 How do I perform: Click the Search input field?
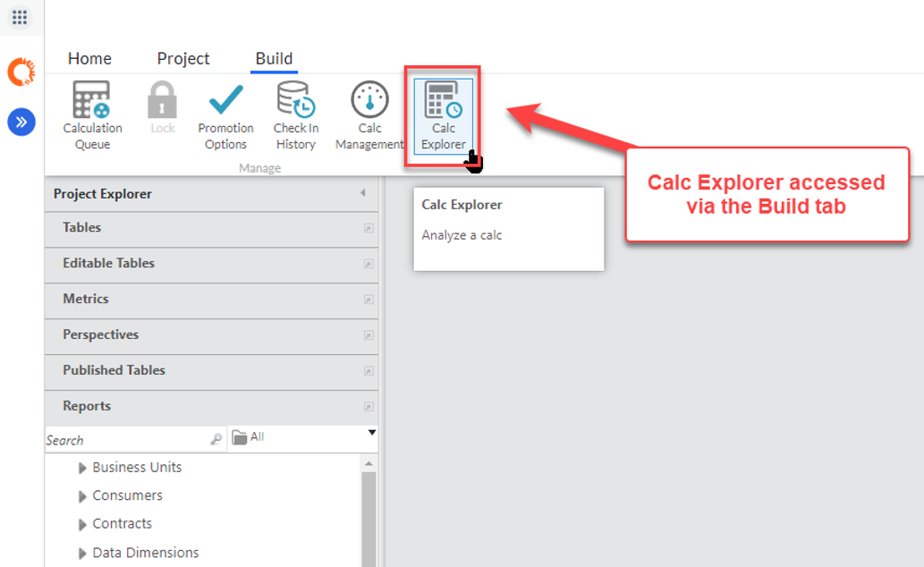125,440
